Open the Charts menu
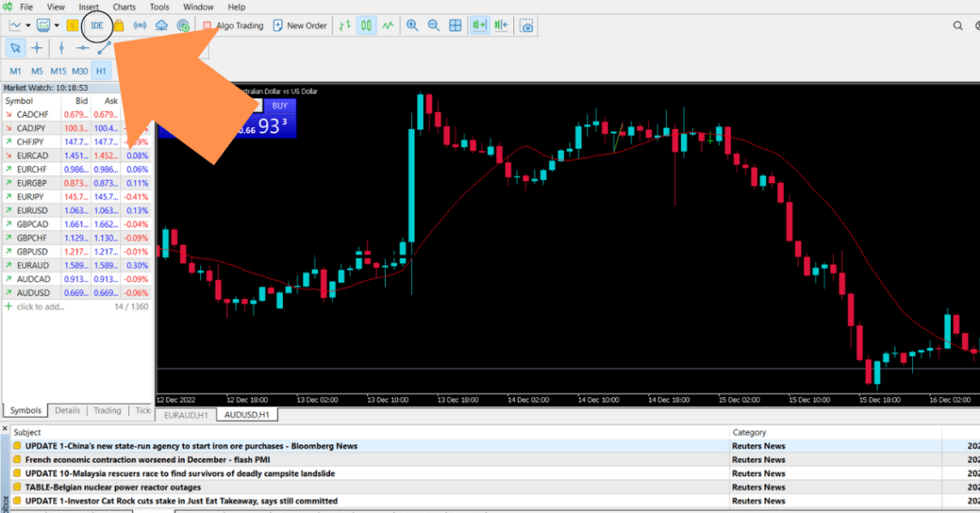Image resolution: width=980 pixels, height=513 pixels. (x=124, y=6)
